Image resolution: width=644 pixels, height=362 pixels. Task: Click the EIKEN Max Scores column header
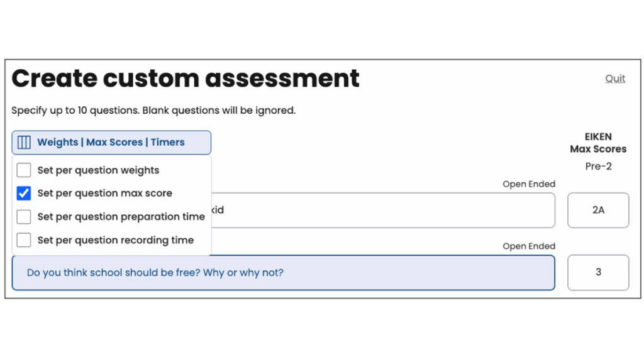(598, 143)
